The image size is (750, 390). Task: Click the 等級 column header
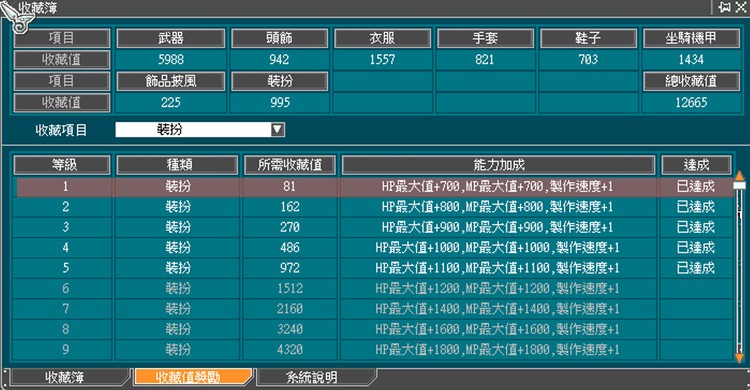(x=62, y=165)
